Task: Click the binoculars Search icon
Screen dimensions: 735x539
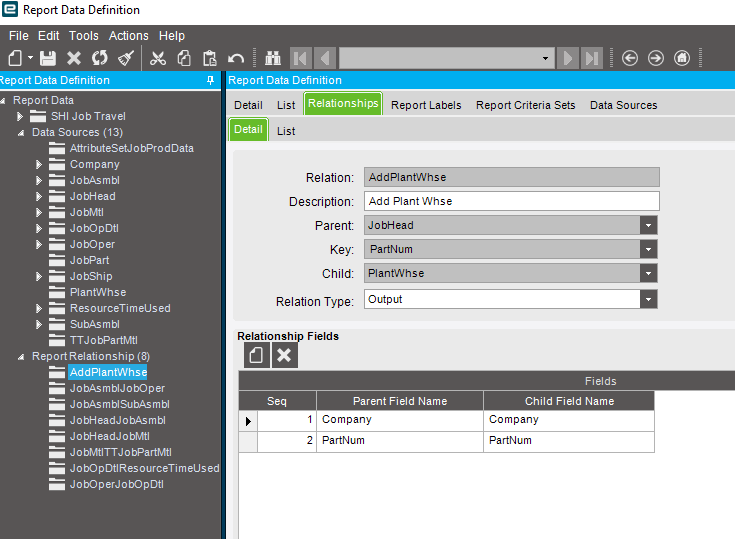Action: (272, 58)
